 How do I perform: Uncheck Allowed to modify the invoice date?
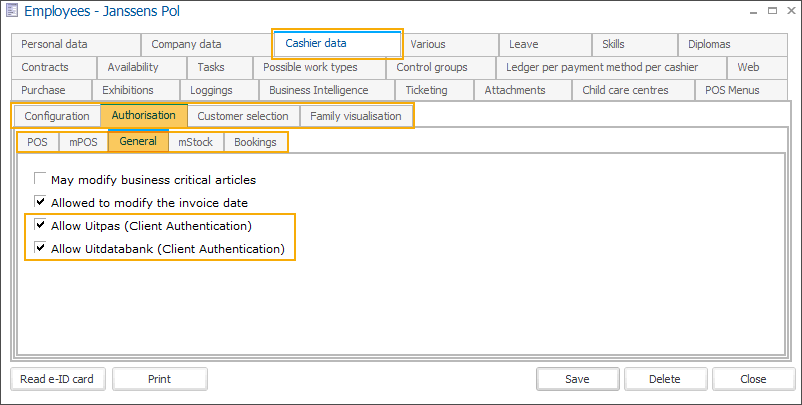(41, 202)
